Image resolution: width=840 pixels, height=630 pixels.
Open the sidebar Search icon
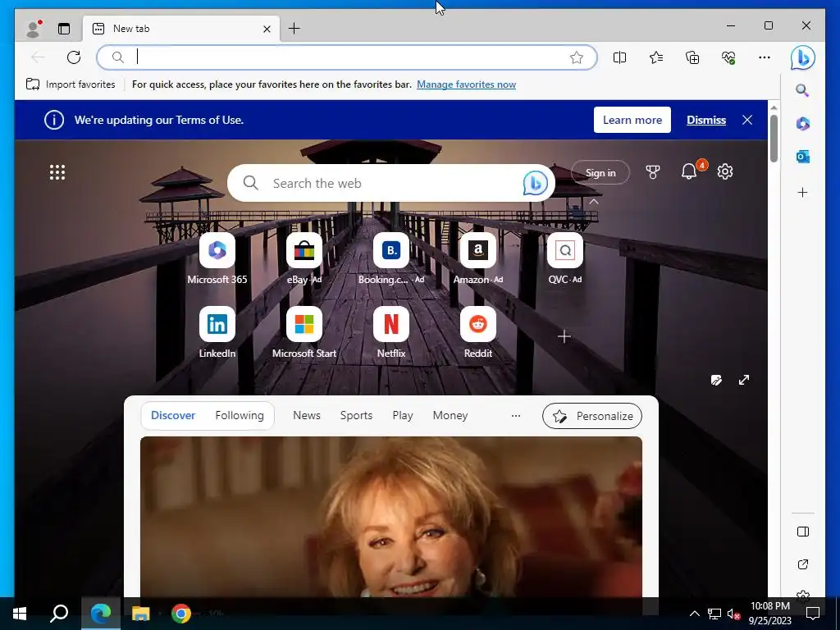(x=802, y=90)
